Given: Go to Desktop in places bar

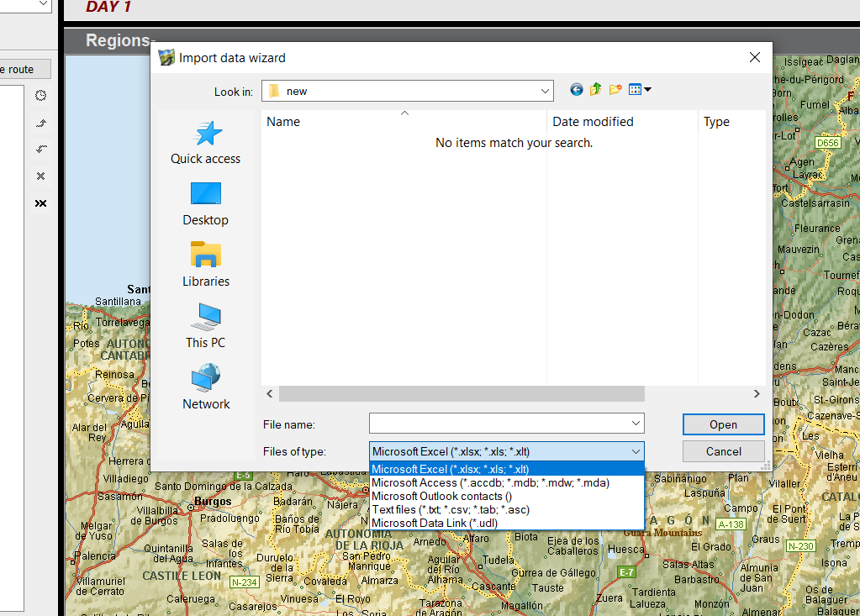Looking at the screenshot, I should pos(205,203).
